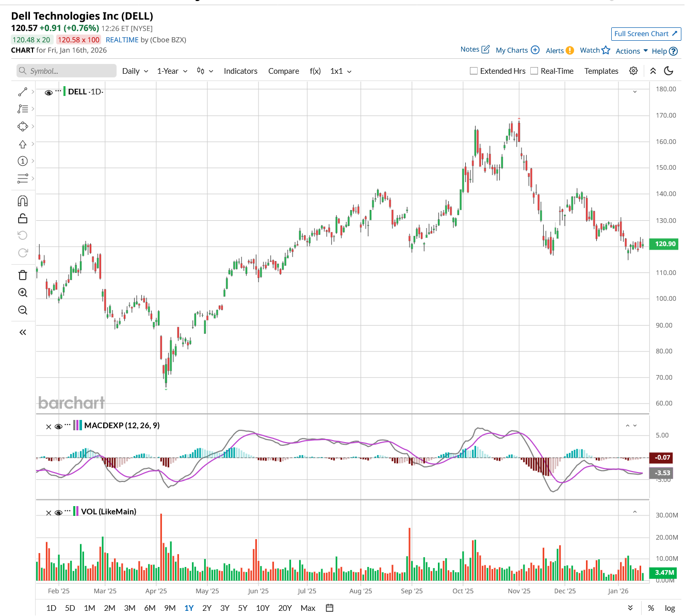Open the Compare menu
Screen dimensions: 685x616
coord(284,71)
